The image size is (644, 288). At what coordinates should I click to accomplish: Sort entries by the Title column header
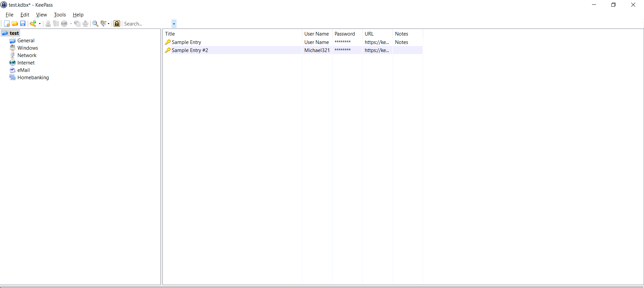(232, 34)
